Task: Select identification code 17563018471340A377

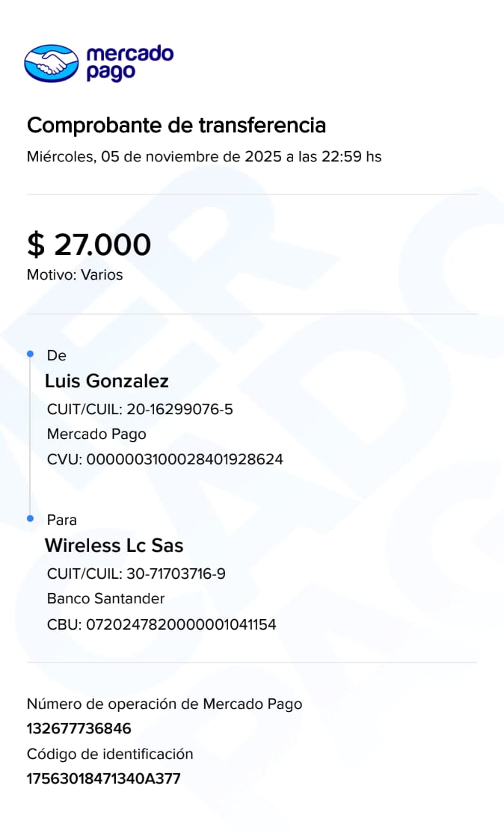Action: (x=104, y=778)
